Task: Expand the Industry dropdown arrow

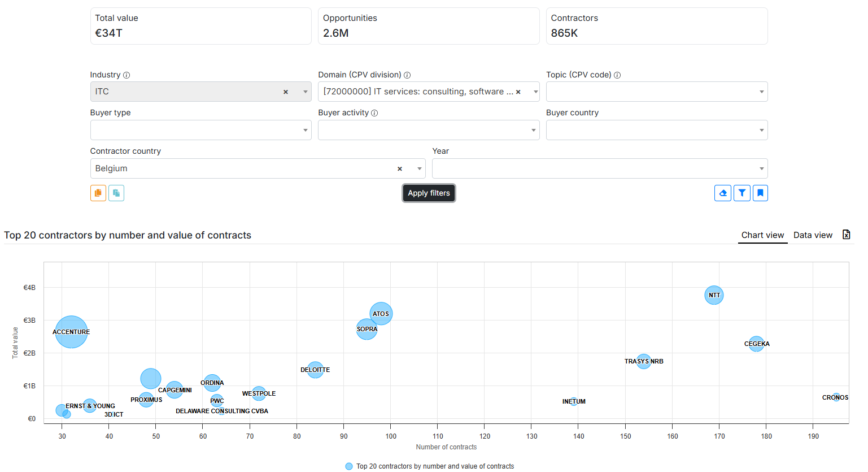Action: (305, 92)
